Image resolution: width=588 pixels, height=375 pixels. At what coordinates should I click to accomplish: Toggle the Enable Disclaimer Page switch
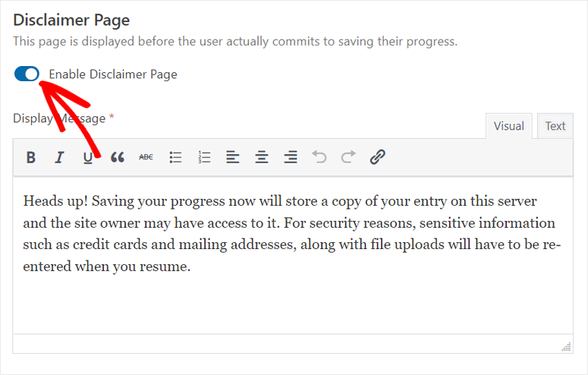coord(27,74)
